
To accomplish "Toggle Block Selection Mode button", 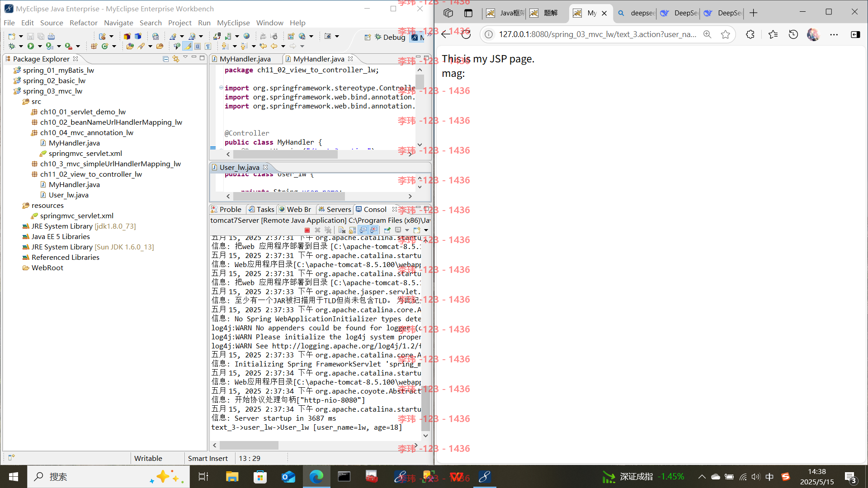I will [198, 46].
